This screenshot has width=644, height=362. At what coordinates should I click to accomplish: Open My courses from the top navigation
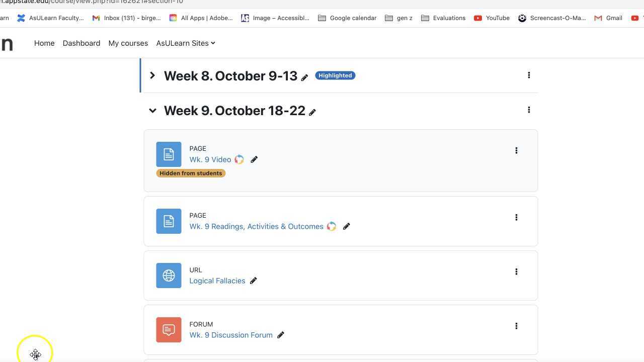coord(128,43)
